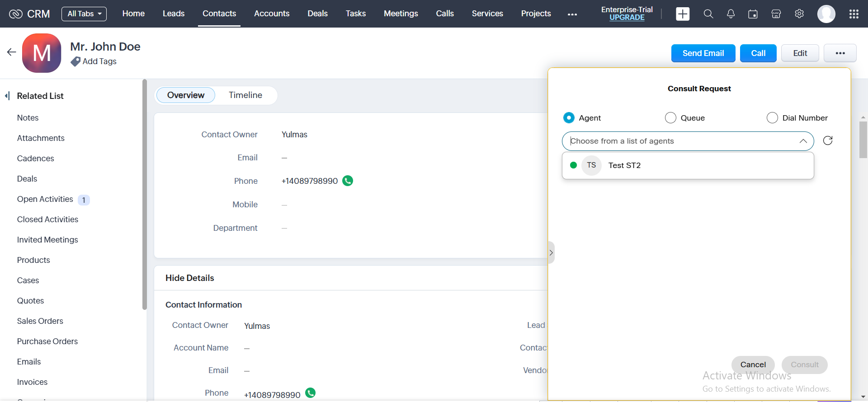Image resolution: width=868 pixels, height=402 pixels.
Task: Open the All Tabs dropdown
Action: coord(84,14)
